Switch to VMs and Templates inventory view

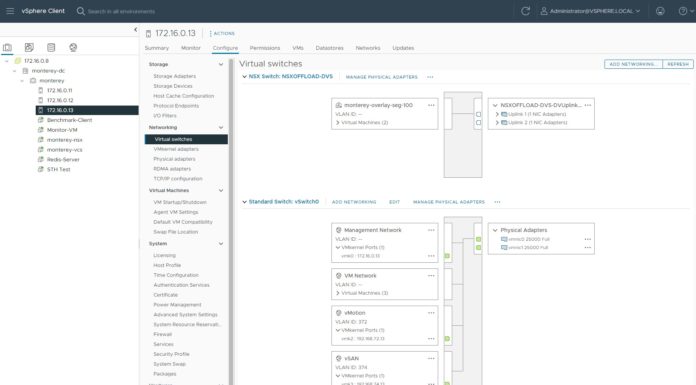[x=29, y=47]
